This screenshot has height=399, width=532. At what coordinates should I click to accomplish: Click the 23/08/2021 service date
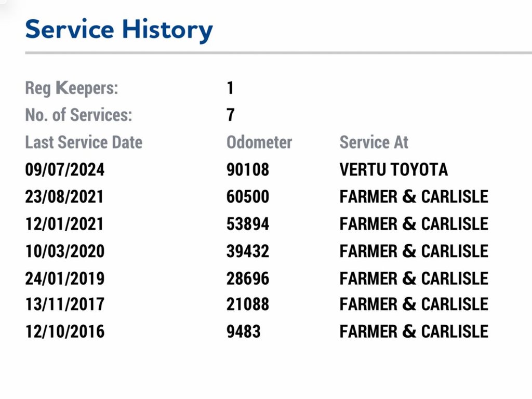[x=64, y=197]
